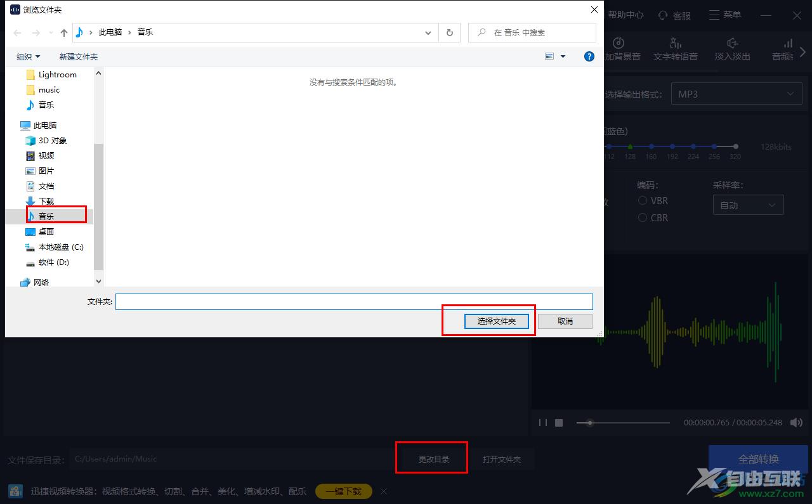Image resolution: width=812 pixels, height=504 pixels.
Task: Open 文档 folder in tree
Action: pyautogui.click(x=46, y=186)
